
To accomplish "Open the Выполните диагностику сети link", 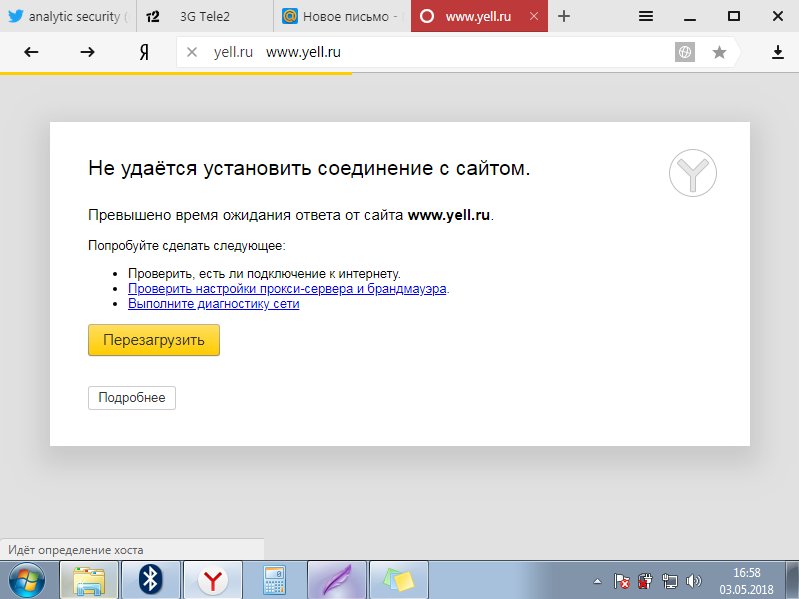I will [x=214, y=304].
